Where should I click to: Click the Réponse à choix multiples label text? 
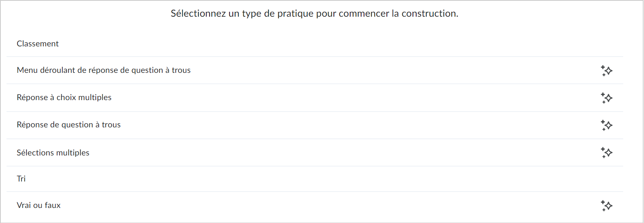point(64,97)
